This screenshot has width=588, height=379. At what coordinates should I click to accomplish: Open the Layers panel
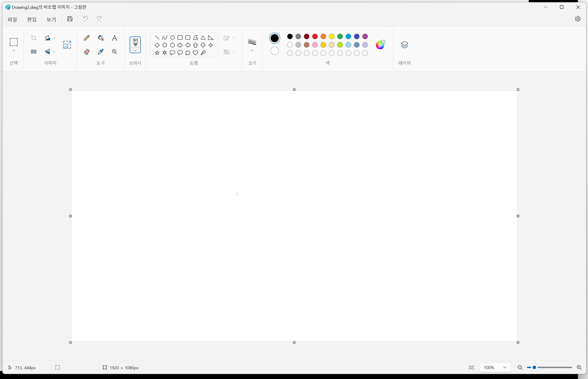pyautogui.click(x=404, y=45)
